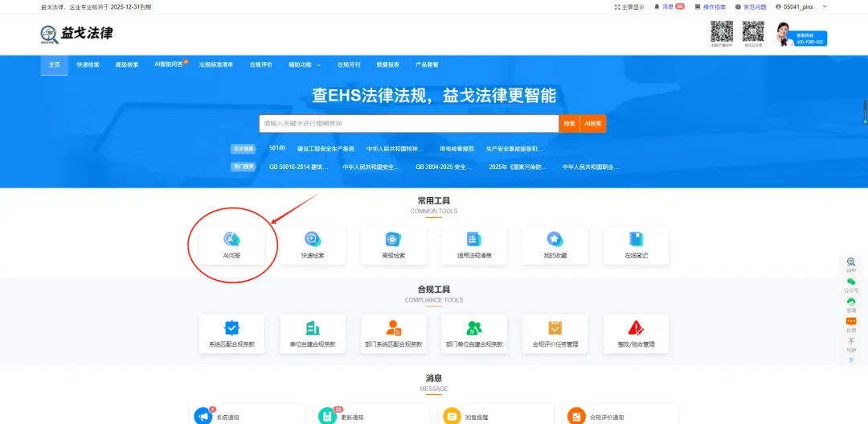Click history term 中华人民共和国特种…
Image resolution: width=868 pixels, height=424 pixels.
(x=395, y=149)
